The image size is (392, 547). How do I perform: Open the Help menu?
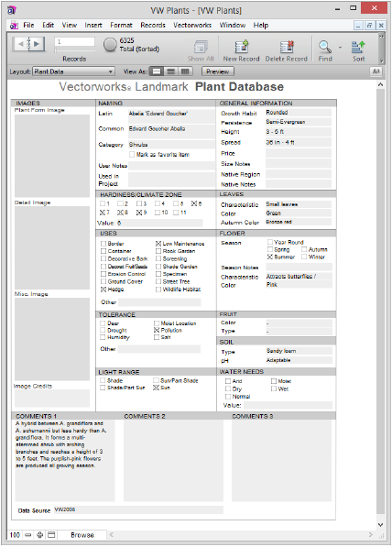click(x=261, y=25)
